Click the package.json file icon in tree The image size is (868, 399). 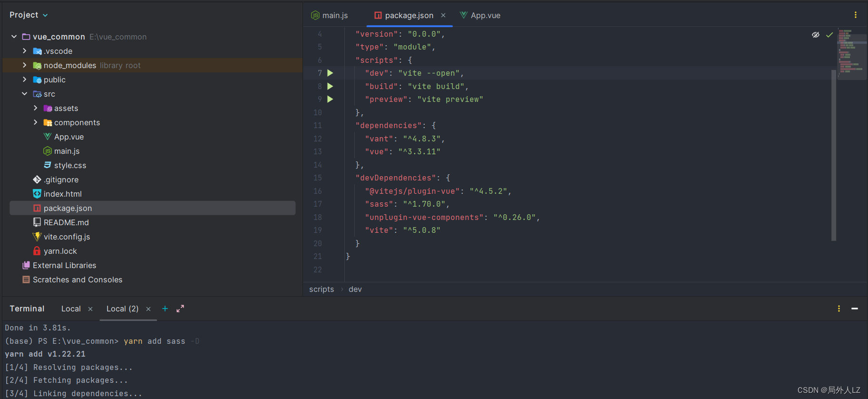37,208
